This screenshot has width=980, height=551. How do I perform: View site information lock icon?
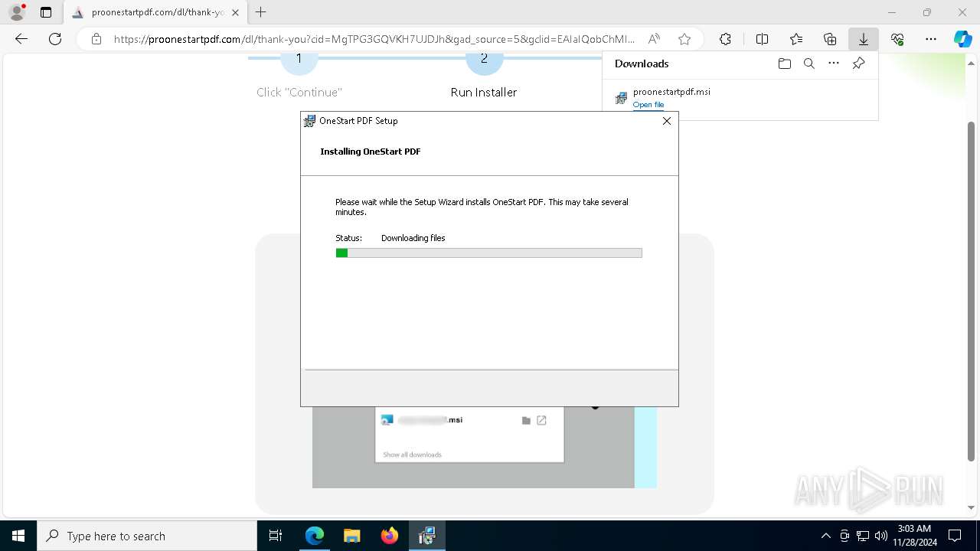point(96,39)
